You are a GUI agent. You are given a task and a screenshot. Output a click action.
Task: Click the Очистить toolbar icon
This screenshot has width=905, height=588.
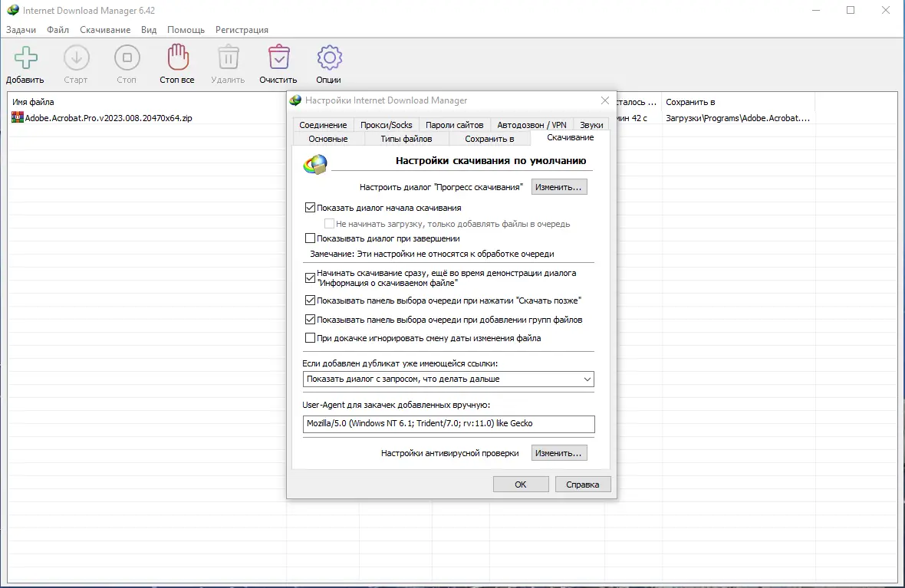[278, 57]
